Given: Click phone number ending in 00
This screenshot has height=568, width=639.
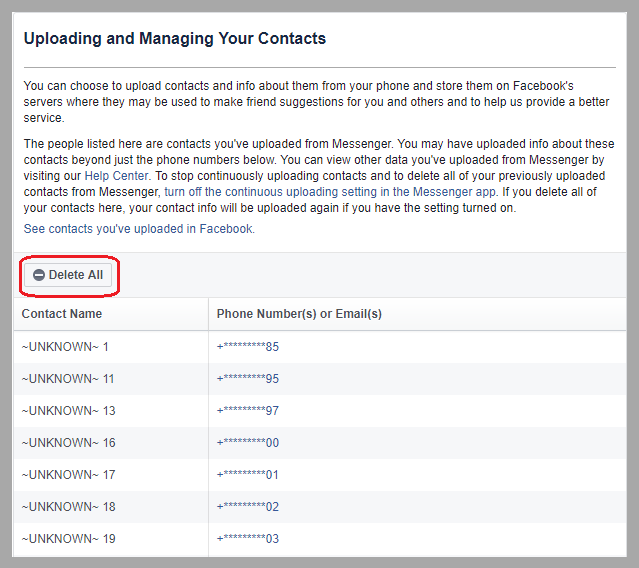Looking at the screenshot, I should click(x=248, y=443).
